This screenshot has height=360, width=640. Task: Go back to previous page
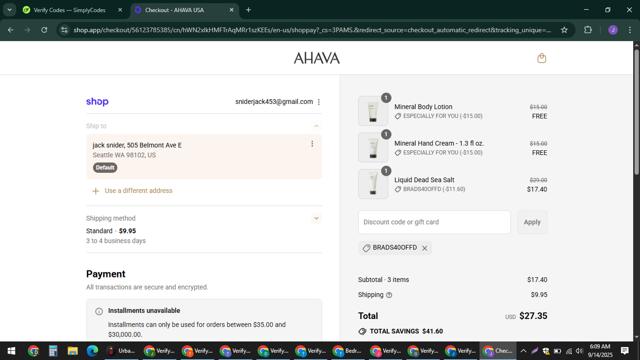11,30
